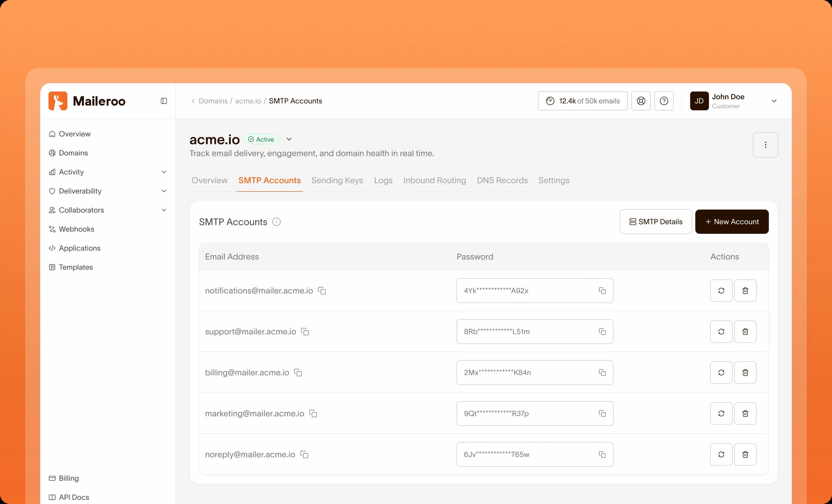Create a New Account

pyautogui.click(x=732, y=222)
